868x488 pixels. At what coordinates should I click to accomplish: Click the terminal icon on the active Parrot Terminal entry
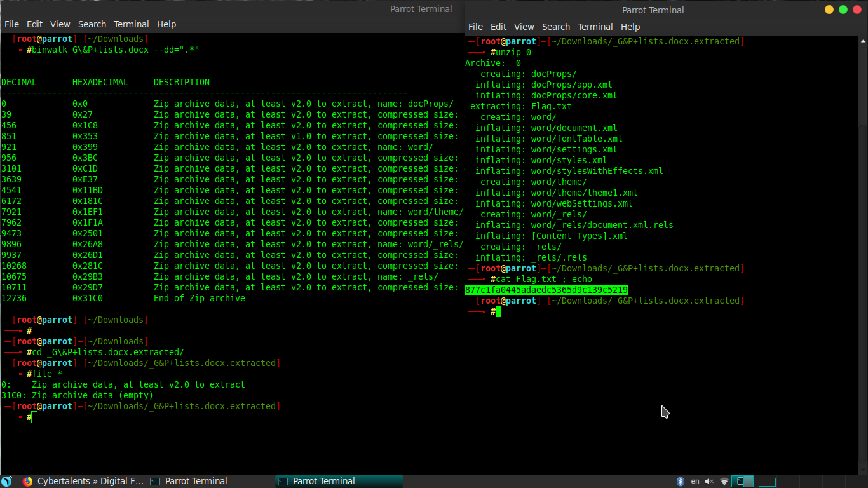click(282, 481)
